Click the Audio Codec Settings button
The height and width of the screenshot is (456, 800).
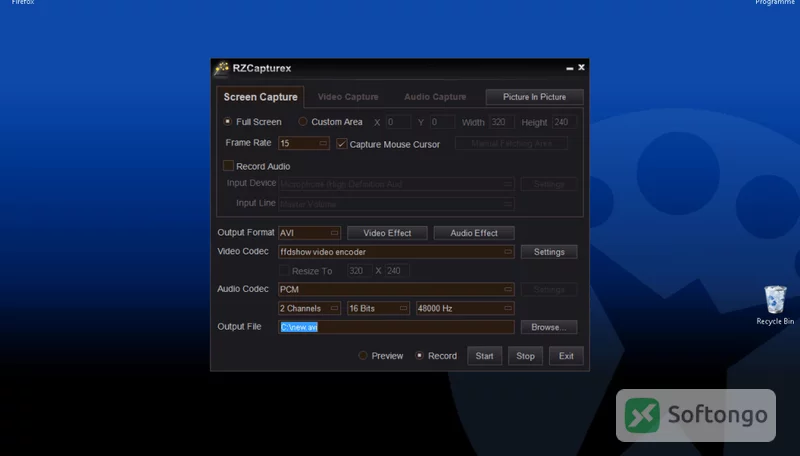[x=549, y=290]
